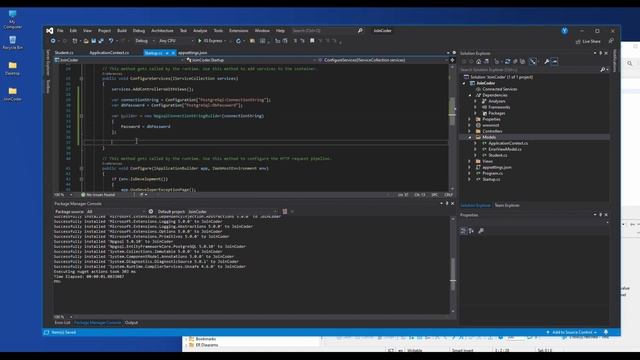640x360 pixels.
Task: Switch to the Startup.cs tab
Action: tap(153, 53)
